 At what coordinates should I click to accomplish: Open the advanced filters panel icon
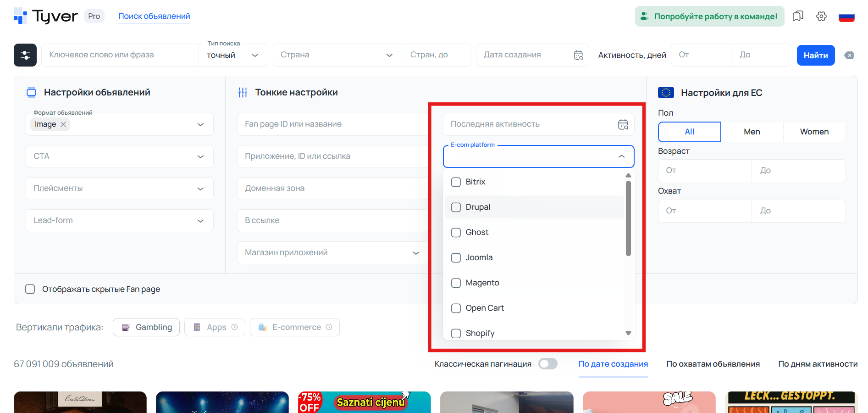(x=25, y=55)
